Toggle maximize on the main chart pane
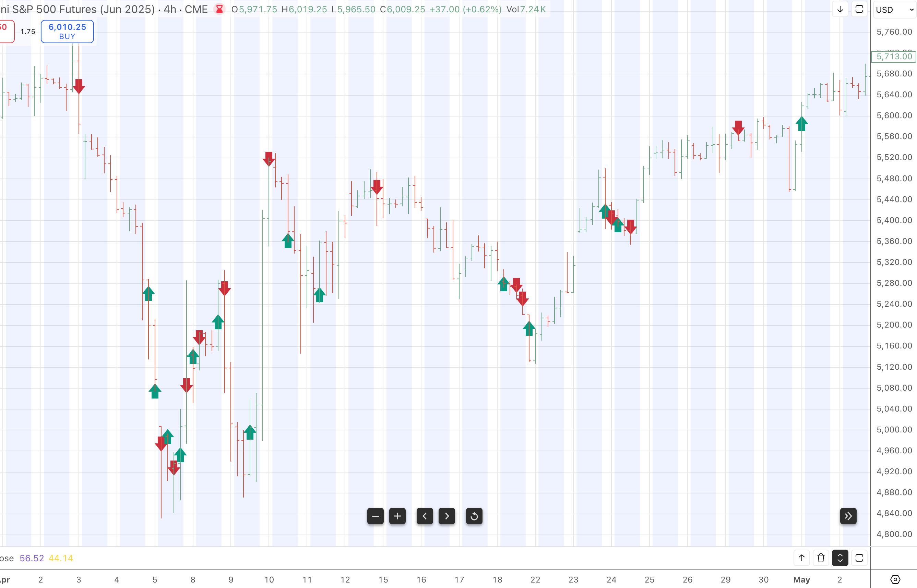This screenshot has height=588, width=917. [x=859, y=9]
